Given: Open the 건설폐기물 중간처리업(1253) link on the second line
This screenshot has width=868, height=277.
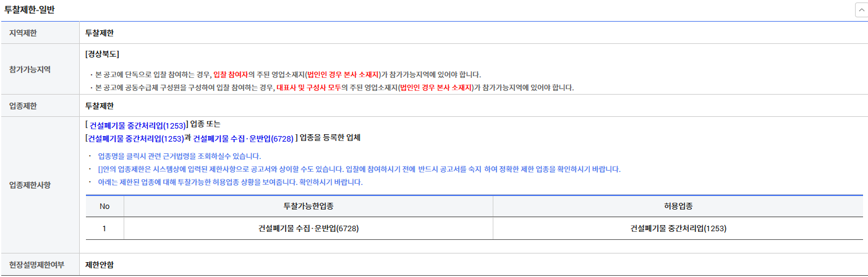Looking at the screenshot, I should pos(135,138).
